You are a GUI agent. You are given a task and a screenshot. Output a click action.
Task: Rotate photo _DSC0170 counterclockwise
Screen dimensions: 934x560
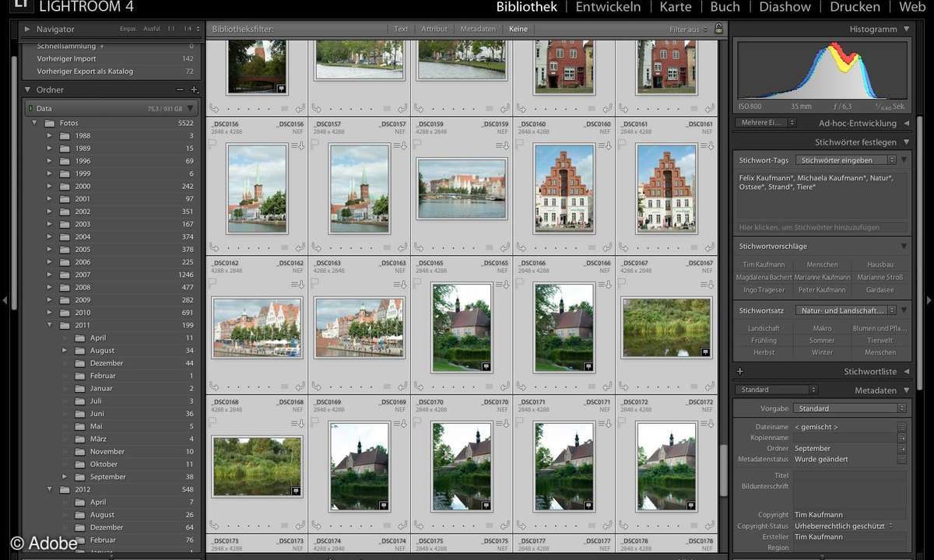point(418,524)
